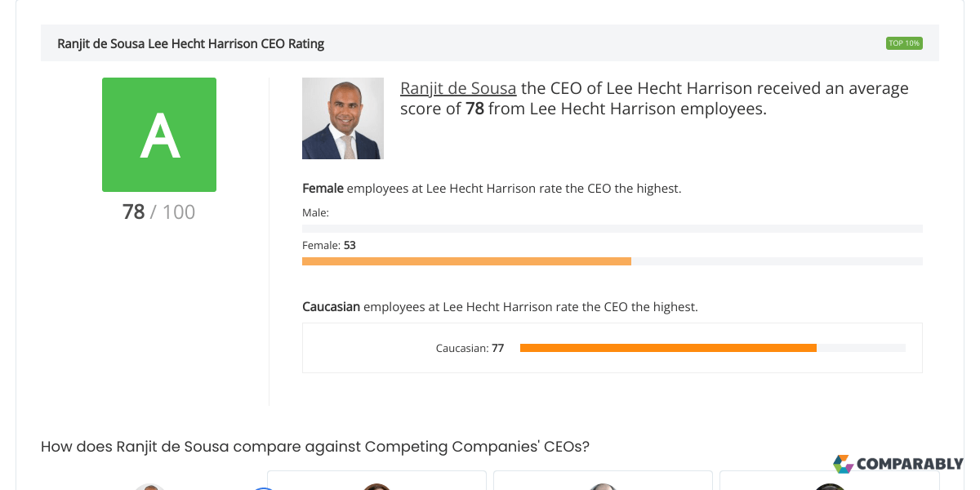
Task: Click the 78 / 100 score text
Action: 159,212
